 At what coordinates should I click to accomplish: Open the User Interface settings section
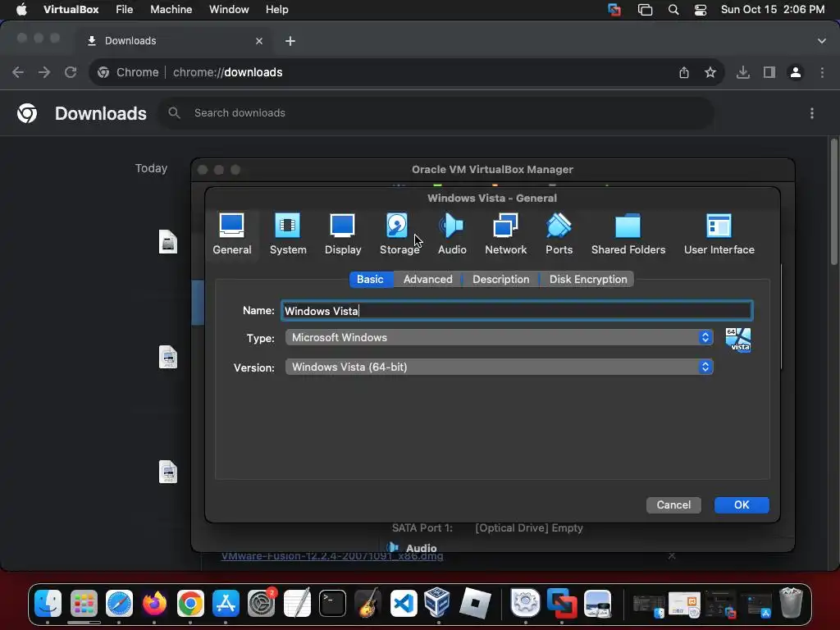[719, 234]
